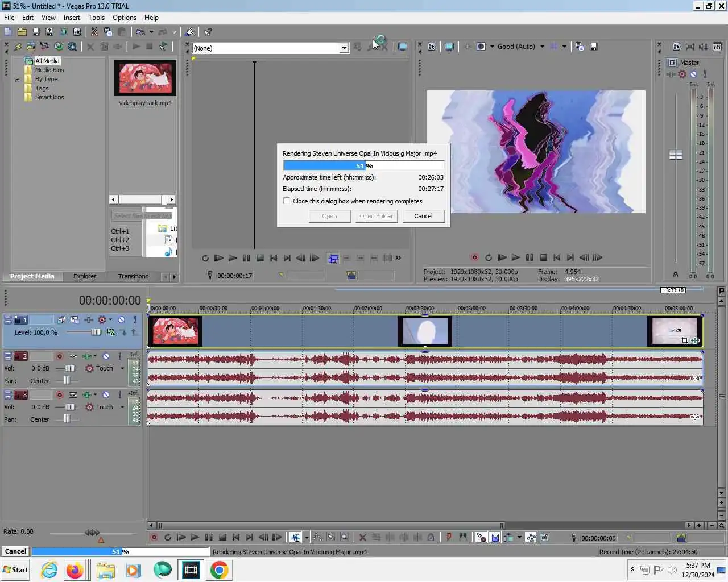This screenshot has height=582, width=728.
Task: Arm audio track 2 for record
Action: pos(59,356)
